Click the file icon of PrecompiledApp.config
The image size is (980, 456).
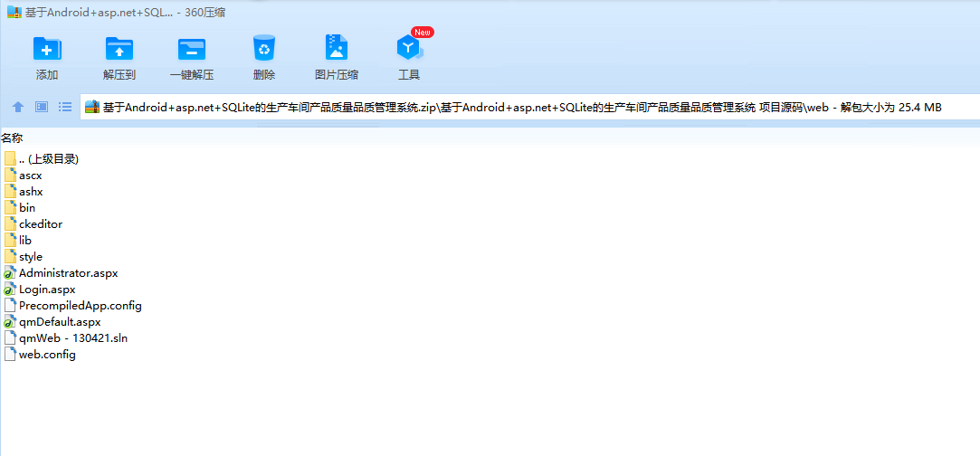(10, 306)
